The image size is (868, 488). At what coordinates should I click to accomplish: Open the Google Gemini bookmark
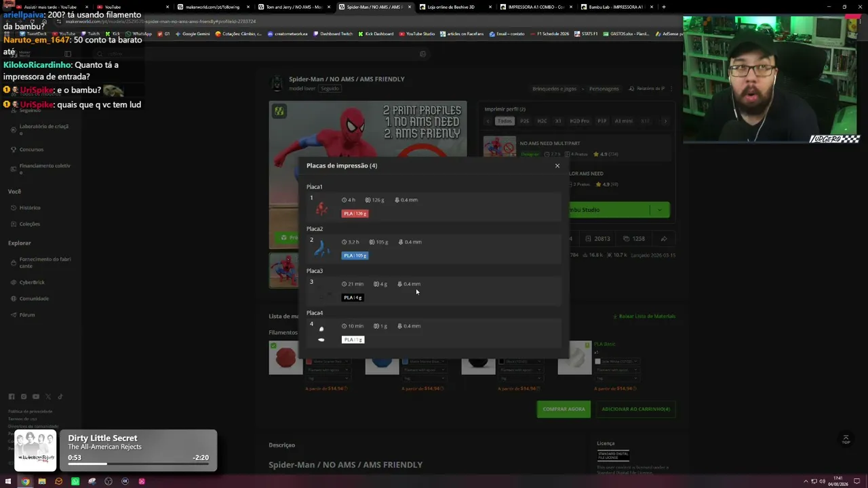tap(193, 33)
